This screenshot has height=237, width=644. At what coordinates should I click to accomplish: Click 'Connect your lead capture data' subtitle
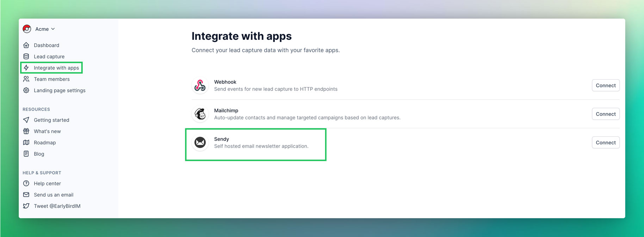266,50
